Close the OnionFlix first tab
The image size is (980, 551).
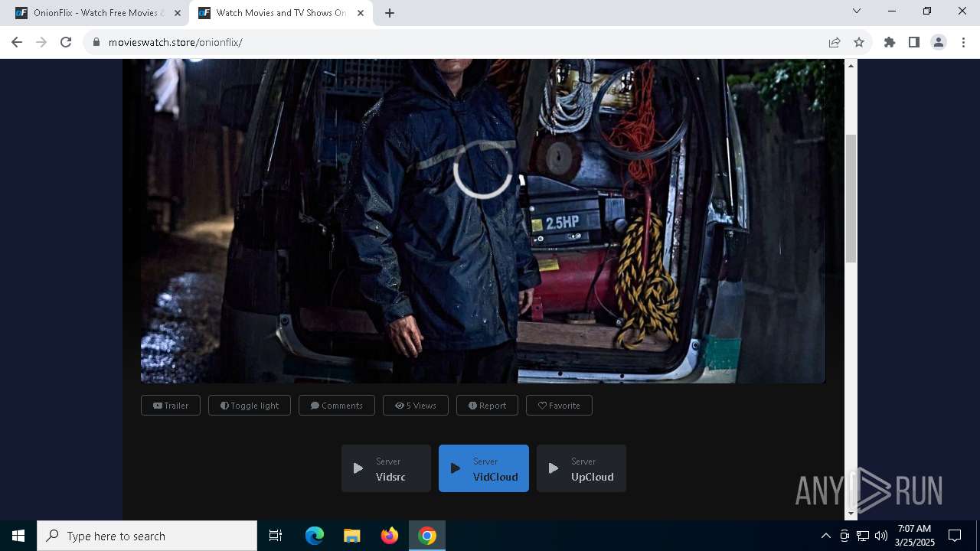coord(177,13)
